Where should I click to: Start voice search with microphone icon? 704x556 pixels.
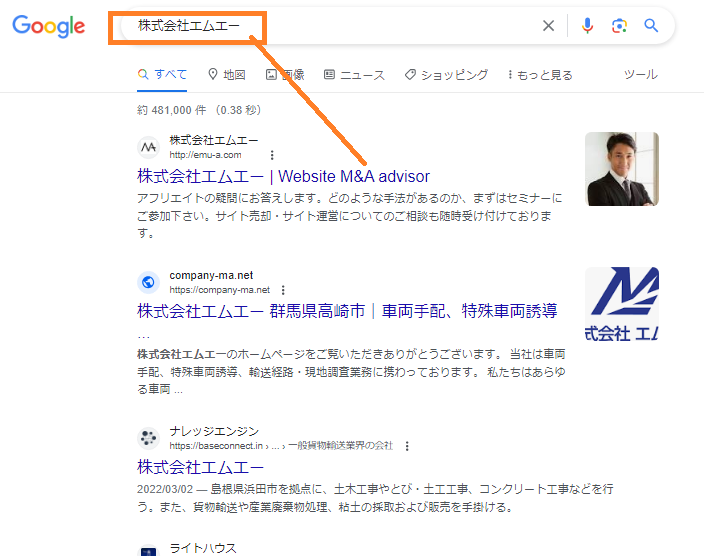587,26
